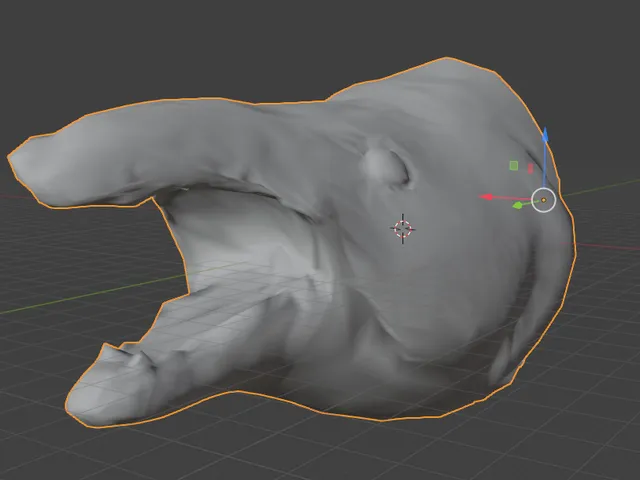Screen dimensions: 640x480
Task: Click the red YZ plane move handle
Action: (530, 168)
